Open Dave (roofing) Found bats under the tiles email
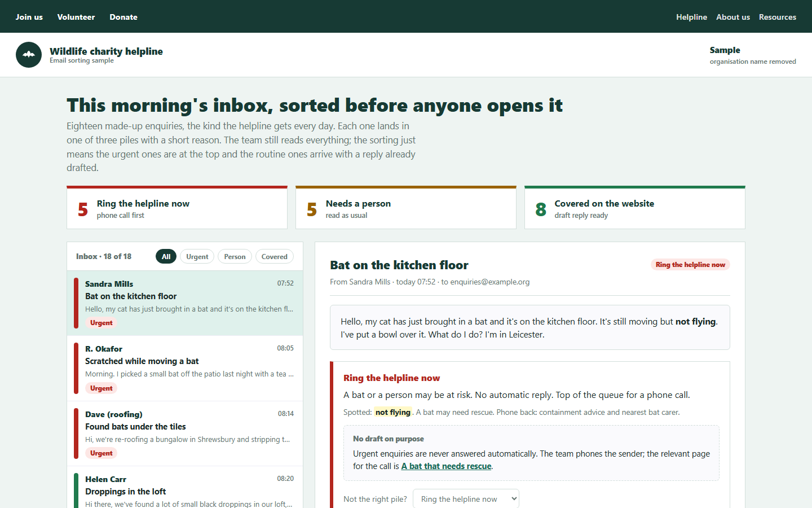This screenshot has width=812, height=508. pyautogui.click(x=185, y=433)
